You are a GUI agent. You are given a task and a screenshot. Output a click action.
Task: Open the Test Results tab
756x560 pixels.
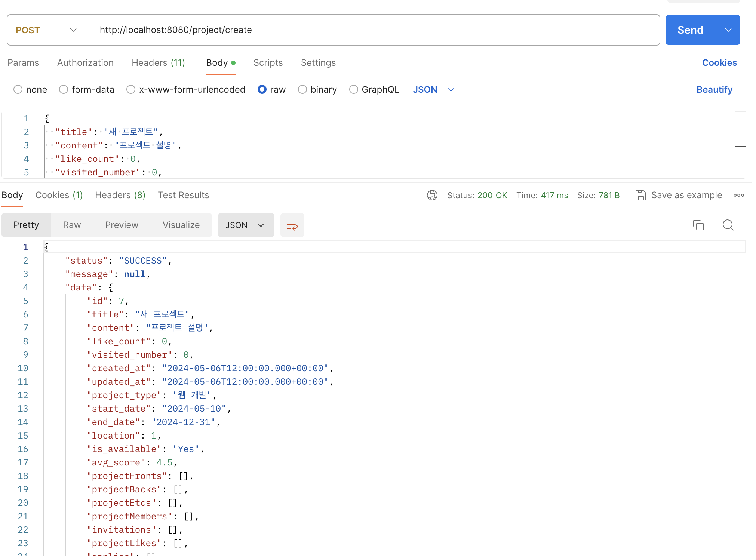click(x=184, y=195)
